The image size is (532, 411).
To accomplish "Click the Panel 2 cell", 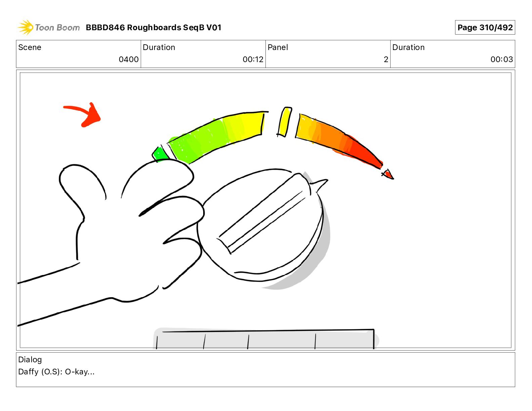I will [x=328, y=54].
